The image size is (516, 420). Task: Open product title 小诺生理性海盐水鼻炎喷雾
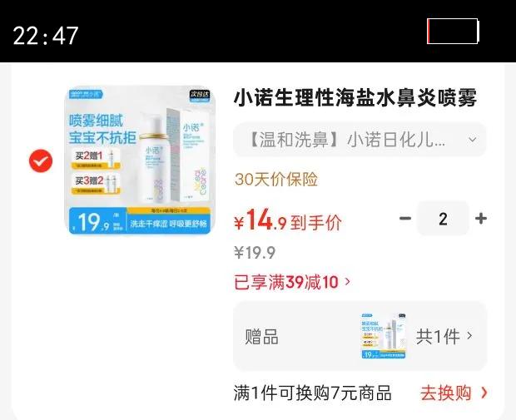coord(355,98)
